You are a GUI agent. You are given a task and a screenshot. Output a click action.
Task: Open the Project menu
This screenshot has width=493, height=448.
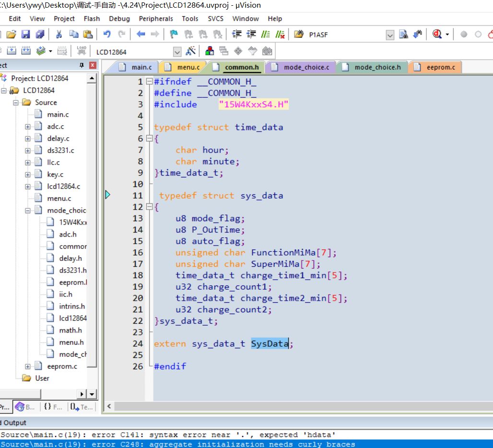(x=64, y=19)
